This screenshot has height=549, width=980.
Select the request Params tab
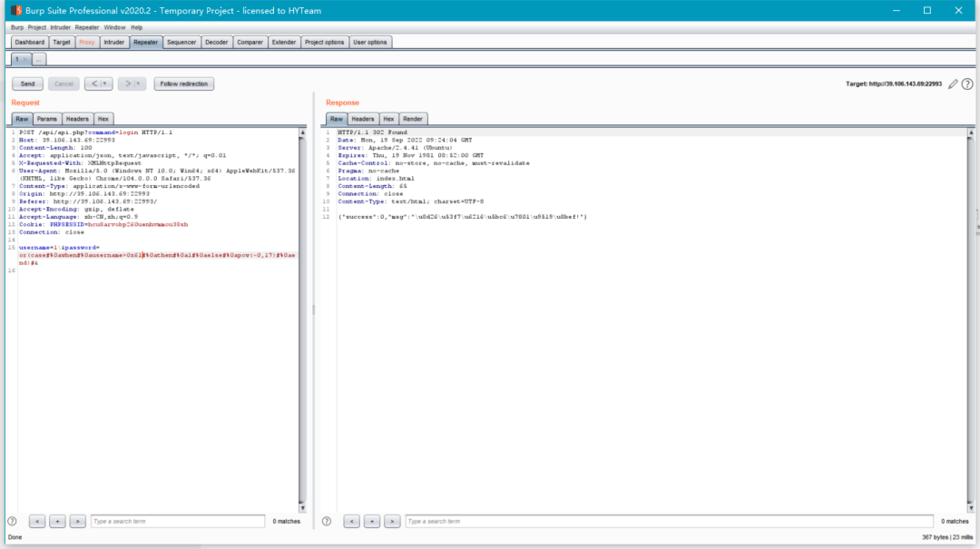coord(47,119)
